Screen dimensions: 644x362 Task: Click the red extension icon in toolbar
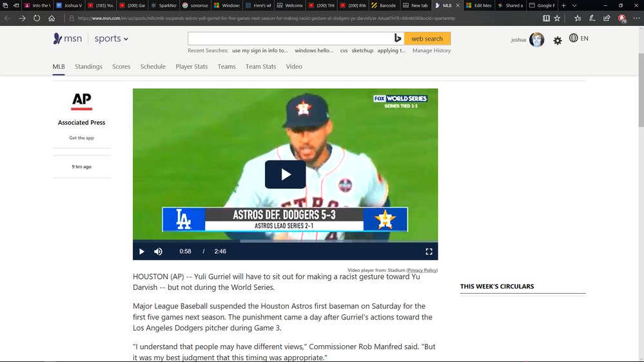tap(622, 19)
